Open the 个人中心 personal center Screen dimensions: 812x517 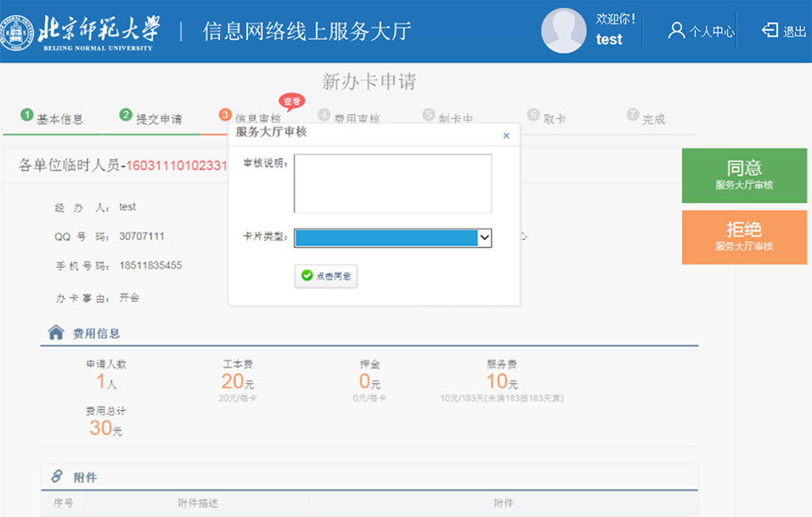[x=701, y=31]
